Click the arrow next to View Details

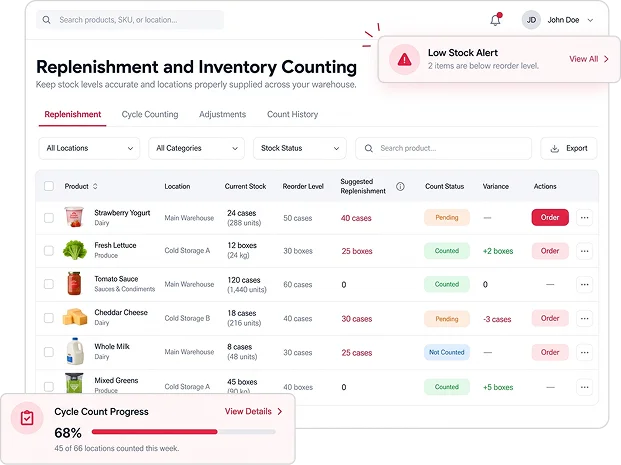[280, 412]
